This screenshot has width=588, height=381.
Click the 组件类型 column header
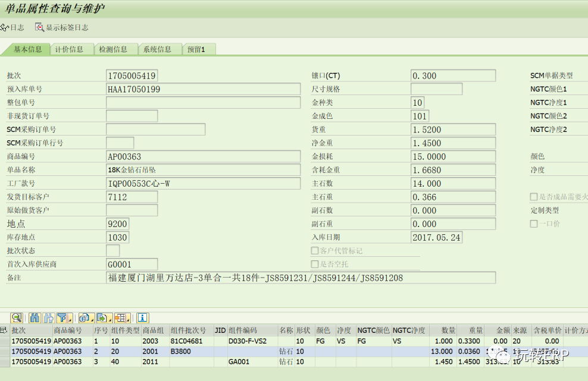coord(125,330)
